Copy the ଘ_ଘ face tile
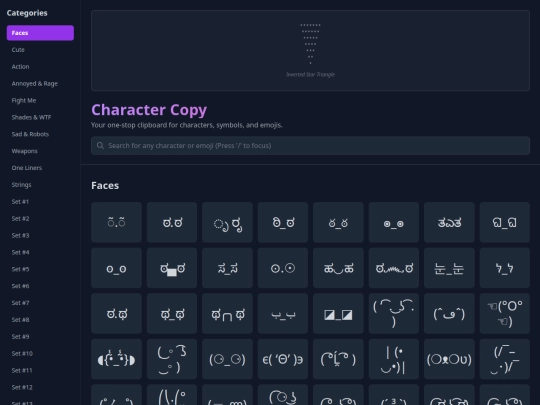This screenshot has height=405, width=540. pyautogui.click(x=505, y=222)
